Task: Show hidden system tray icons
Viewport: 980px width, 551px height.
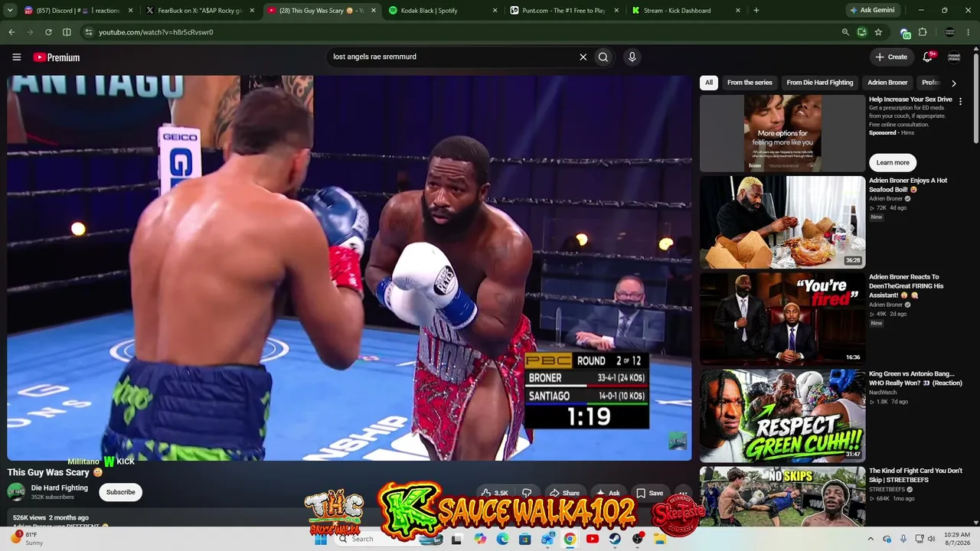Action: coord(871,539)
